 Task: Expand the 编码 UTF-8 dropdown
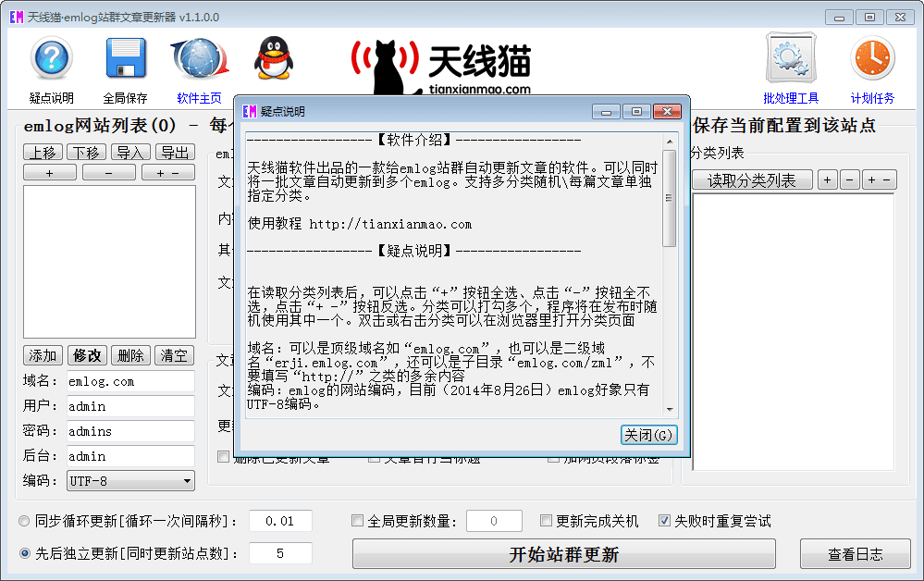130,481
